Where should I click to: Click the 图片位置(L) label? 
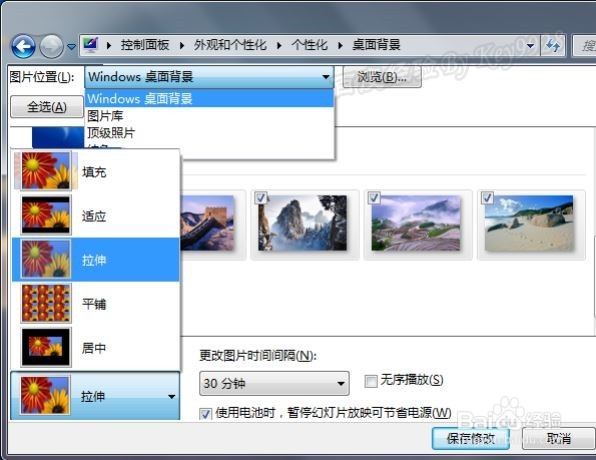click(42, 77)
